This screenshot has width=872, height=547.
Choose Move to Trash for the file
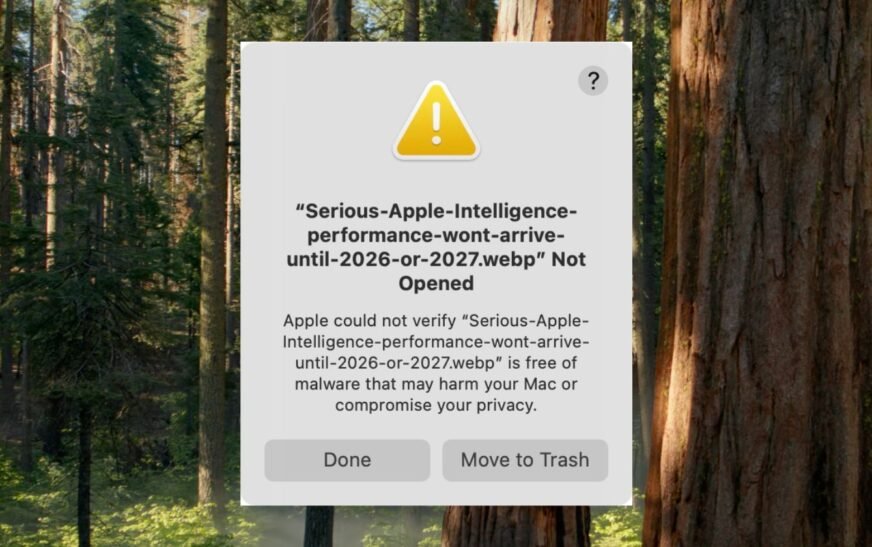[525, 460]
